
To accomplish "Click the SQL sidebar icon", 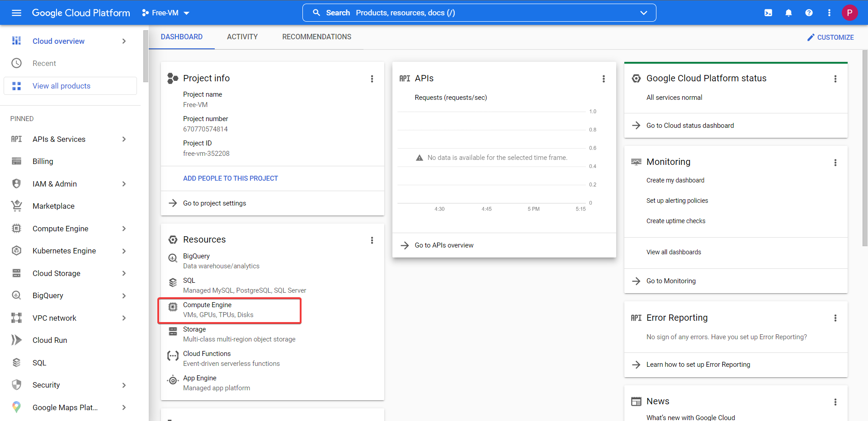I will (17, 363).
